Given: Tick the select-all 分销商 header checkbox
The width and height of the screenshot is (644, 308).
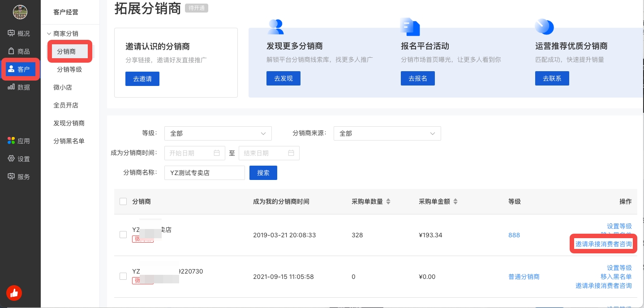Looking at the screenshot, I should 123,201.
